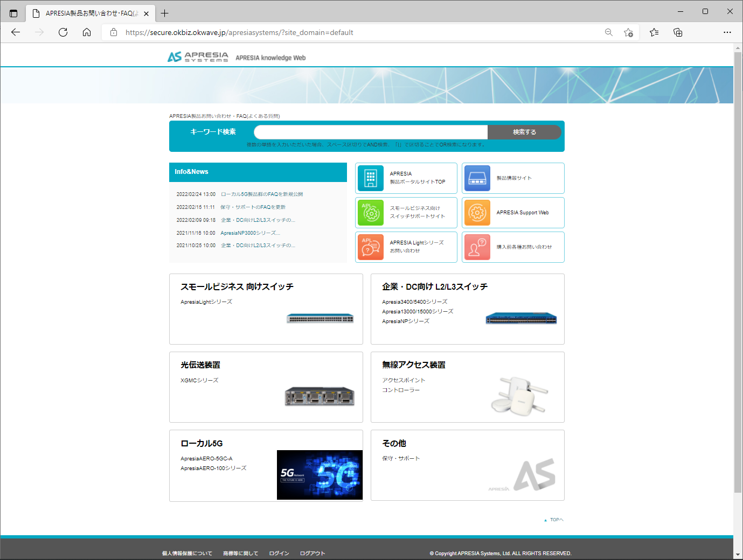Open the ApresiaAERO-5GC-A link

[206, 459]
